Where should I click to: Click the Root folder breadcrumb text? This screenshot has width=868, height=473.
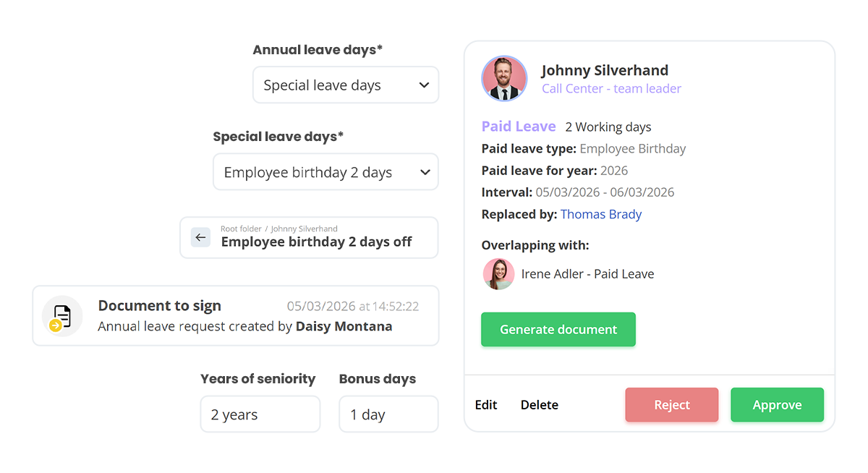[242, 229]
